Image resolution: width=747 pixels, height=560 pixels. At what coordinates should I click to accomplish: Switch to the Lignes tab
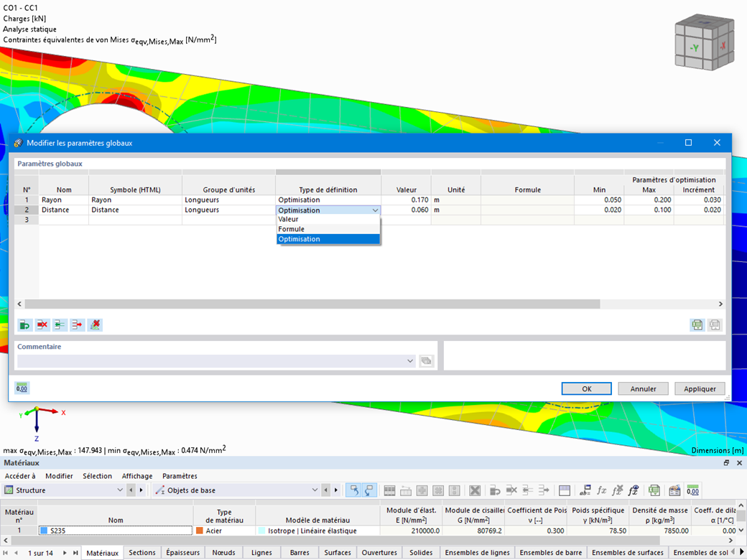point(261,552)
